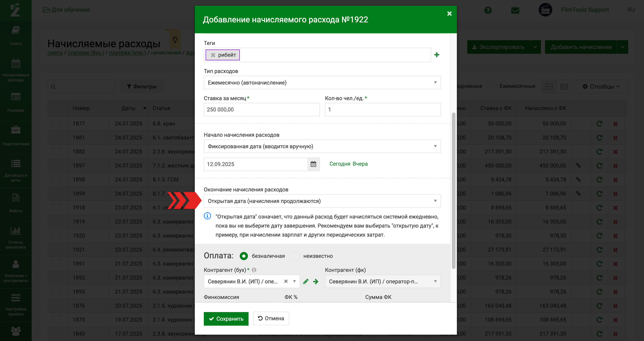Delete row 1877 with red cross
The height and width of the screenshot is (341, 644).
[615, 124]
